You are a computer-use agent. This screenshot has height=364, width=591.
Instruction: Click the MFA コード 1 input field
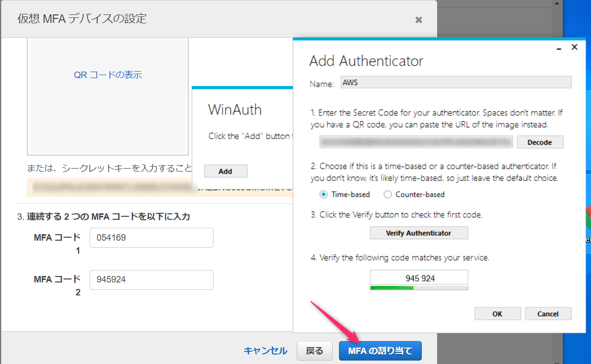click(151, 238)
